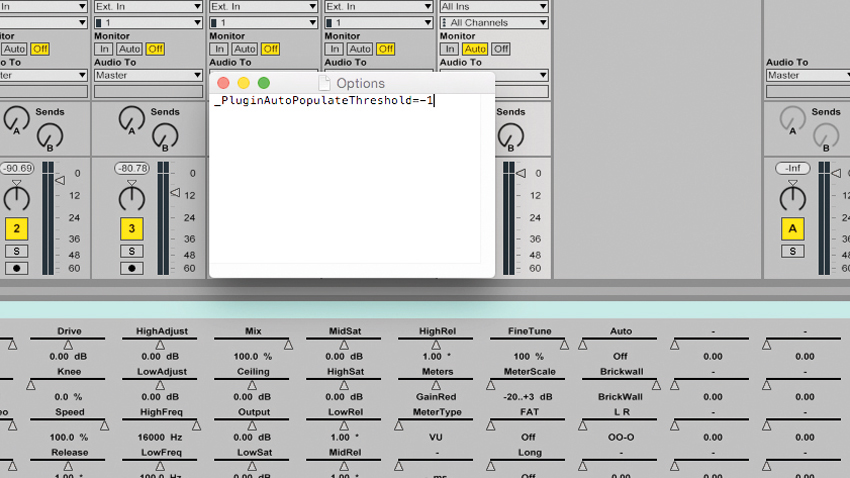Click the -90.69 peak level display
This screenshot has height=478, width=850.
coord(16,169)
